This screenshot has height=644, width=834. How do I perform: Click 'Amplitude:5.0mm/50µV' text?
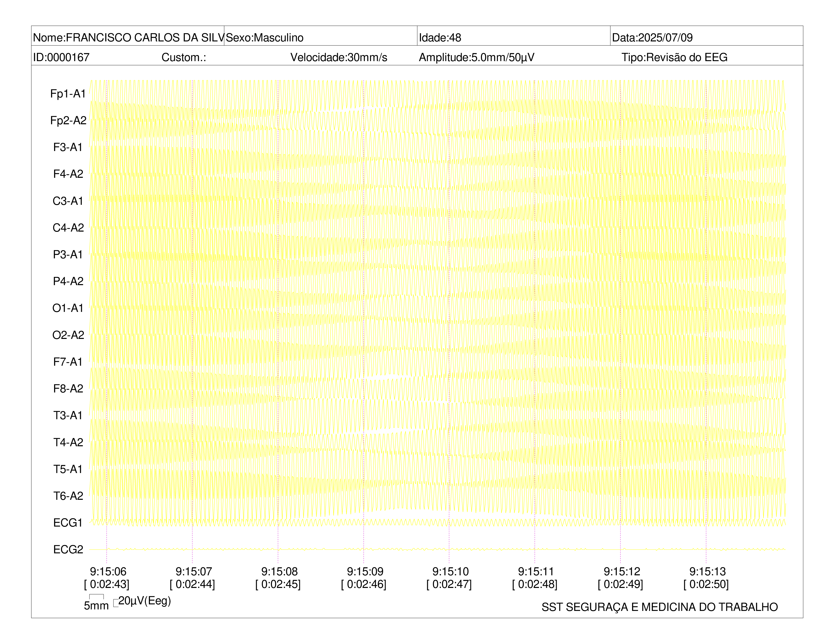[x=477, y=57]
